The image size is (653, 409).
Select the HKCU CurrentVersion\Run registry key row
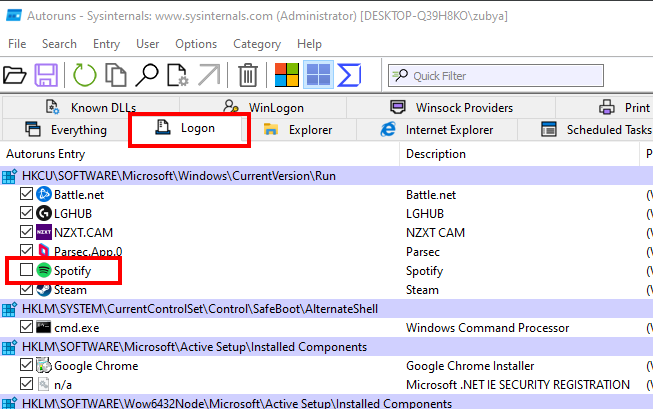(326, 176)
